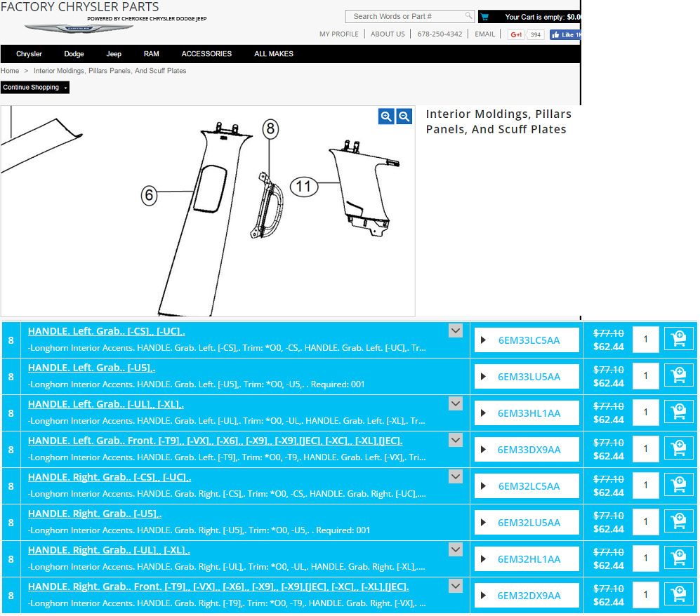Open HANDLE. Right. Grab.. [-U5] link

coord(95,514)
